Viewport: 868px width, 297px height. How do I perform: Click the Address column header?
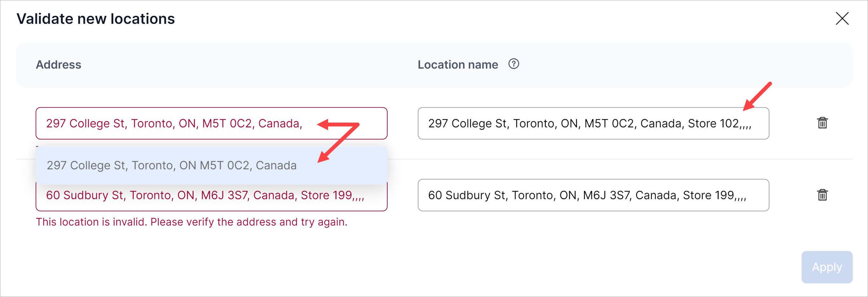(x=59, y=65)
